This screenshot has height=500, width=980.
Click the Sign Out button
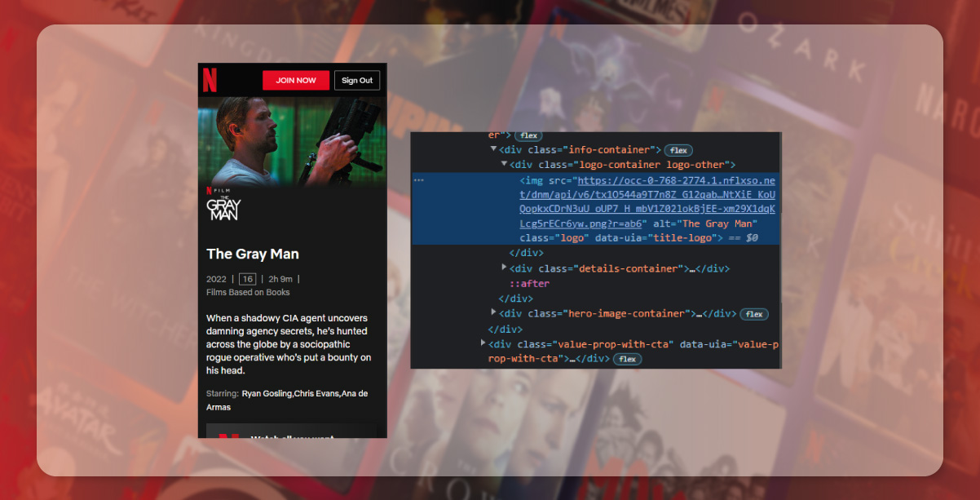point(357,80)
